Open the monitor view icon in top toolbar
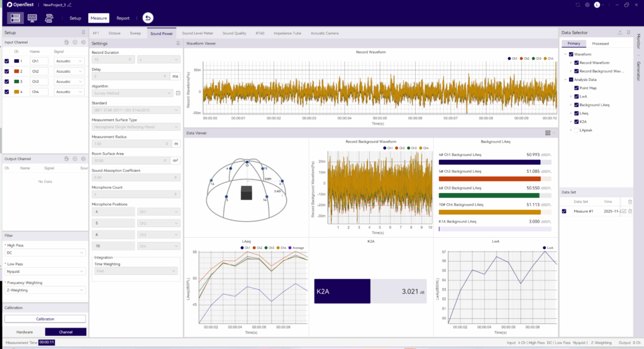 coord(32,18)
